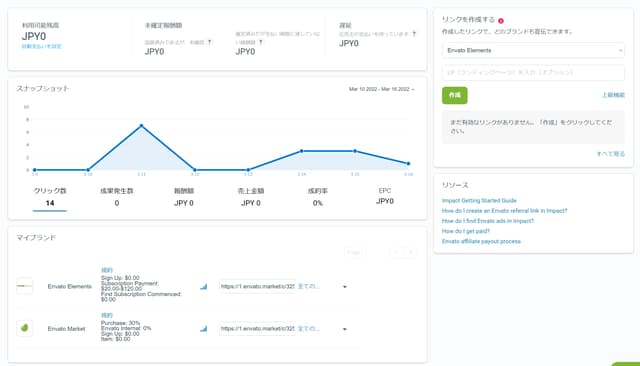Click the green 作成 button
The width and height of the screenshot is (640, 366).
pyautogui.click(x=455, y=95)
